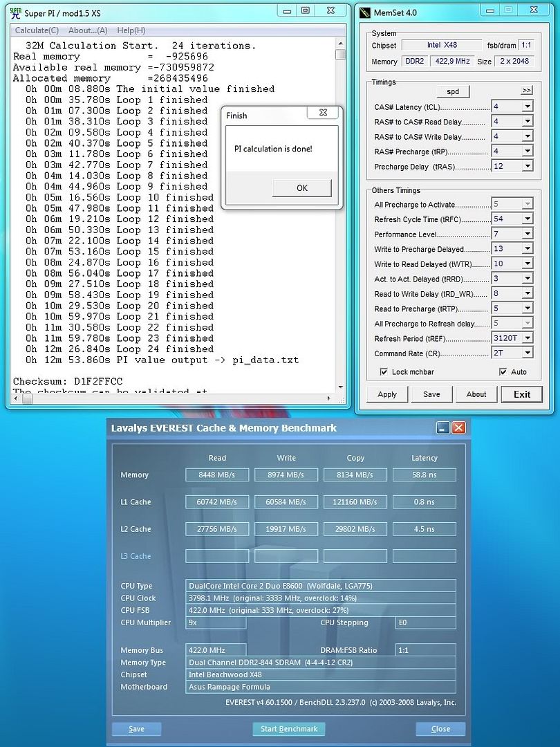This screenshot has width=560, height=747.
Task: Toggle the Auto checkbox in MemSet
Action: [503, 371]
